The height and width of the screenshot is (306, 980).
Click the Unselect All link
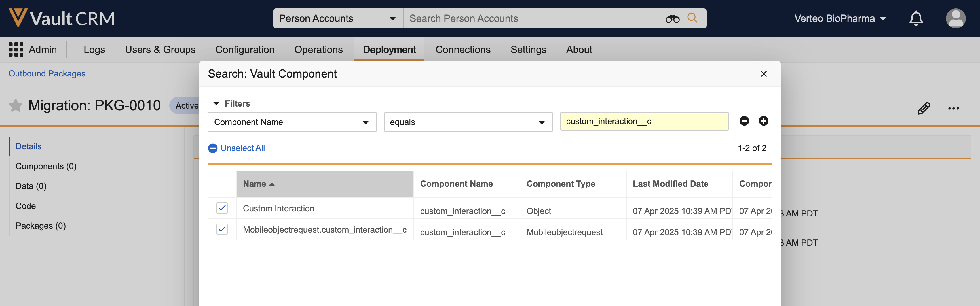pyautogui.click(x=242, y=148)
